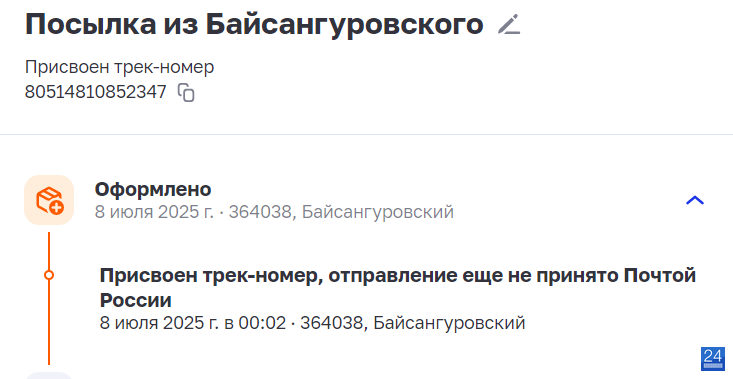Image resolution: width=733 pixels, height=379 pixels.
Task: Click the pencil edit icon beside the parcel title
Action: point(509,24)
